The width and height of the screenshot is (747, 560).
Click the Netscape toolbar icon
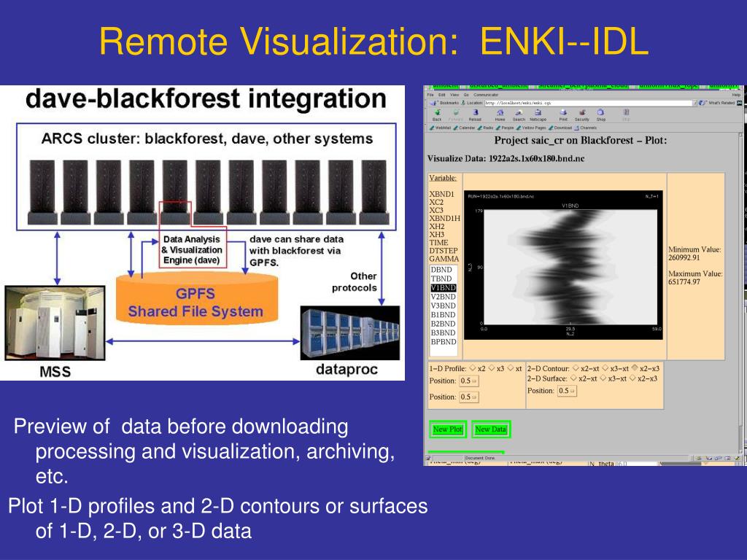(x=538, y=113)
